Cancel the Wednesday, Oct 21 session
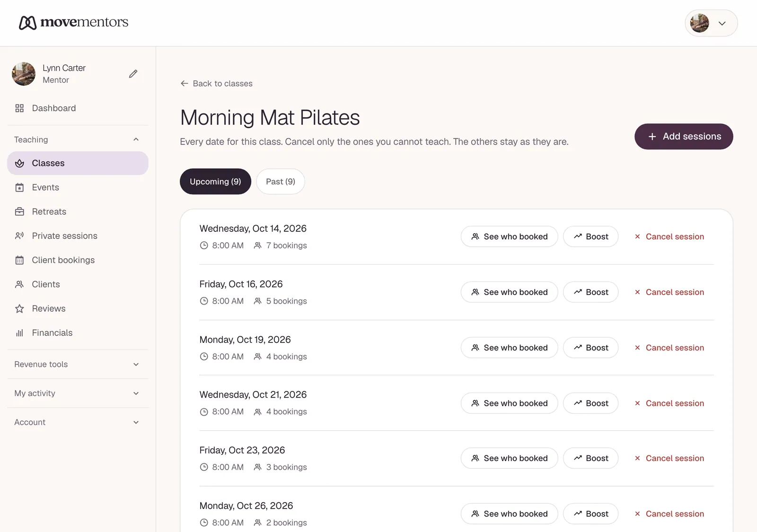 [x=669, y=403]
